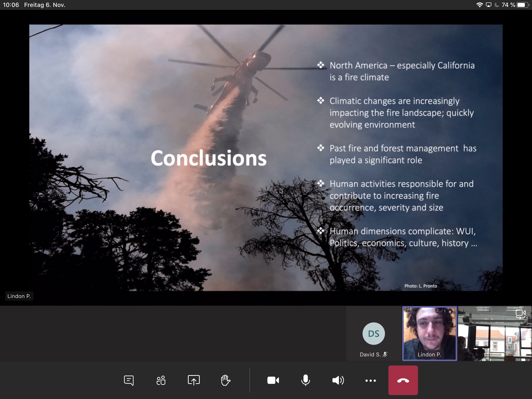Open the meeting chat
The image size is (532, 399).
(129, 380)
